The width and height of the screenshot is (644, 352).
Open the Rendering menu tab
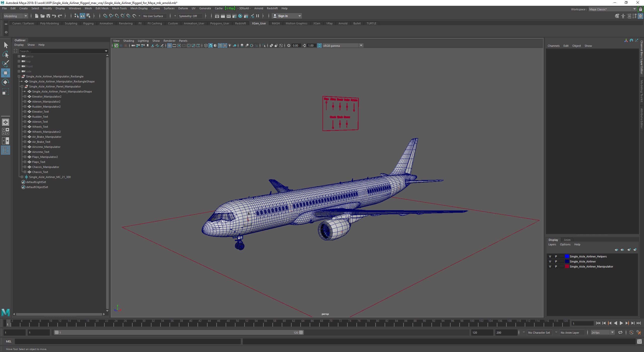click(x=125, y=23)
